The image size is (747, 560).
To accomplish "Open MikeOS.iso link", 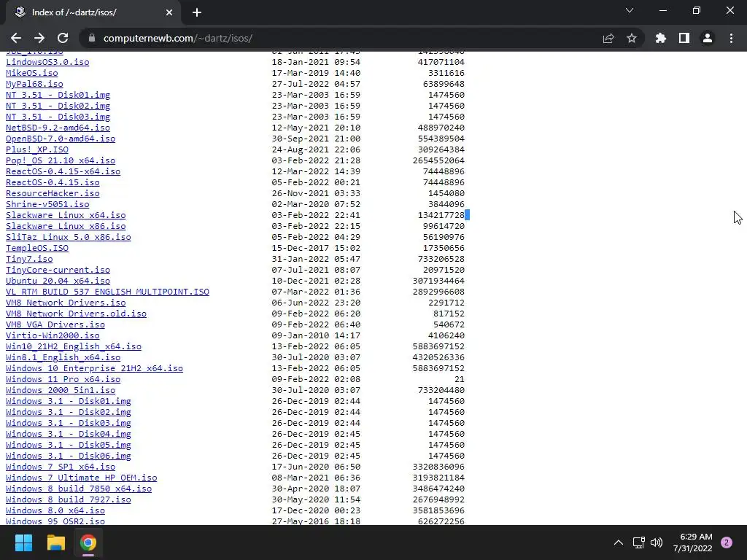I will [32, 73].
